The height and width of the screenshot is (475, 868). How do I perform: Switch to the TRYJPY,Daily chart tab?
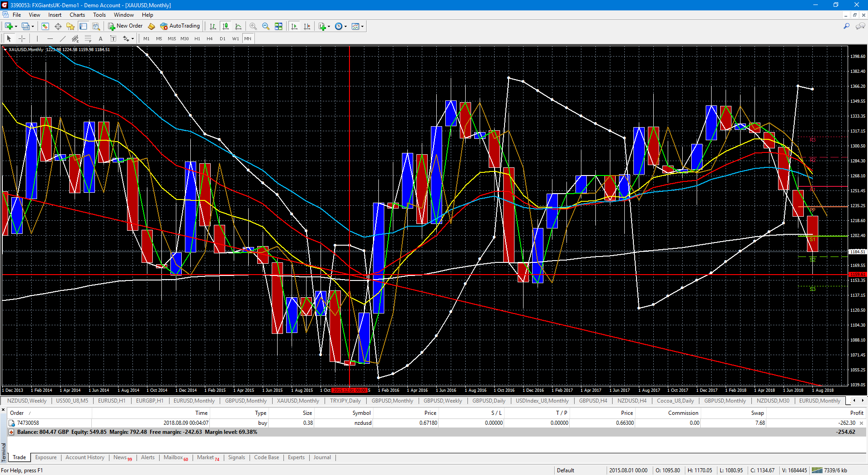click(x=345, y=401)
